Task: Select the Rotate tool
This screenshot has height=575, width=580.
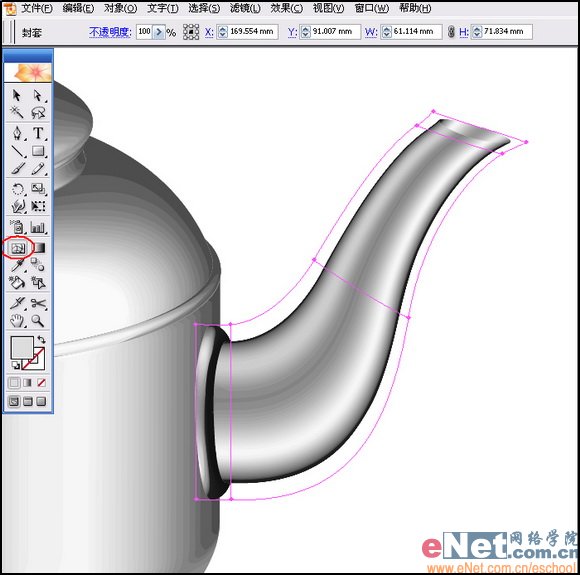Action: (17, 189)
